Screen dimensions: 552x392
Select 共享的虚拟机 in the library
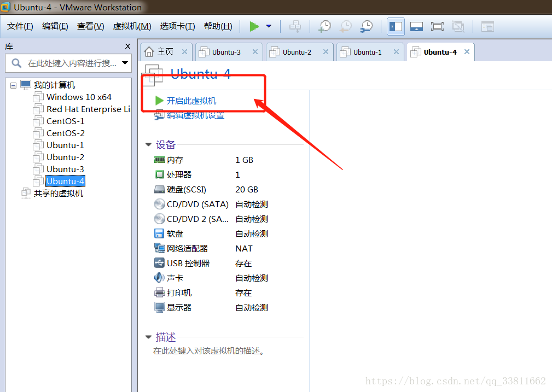coord(59,193)
